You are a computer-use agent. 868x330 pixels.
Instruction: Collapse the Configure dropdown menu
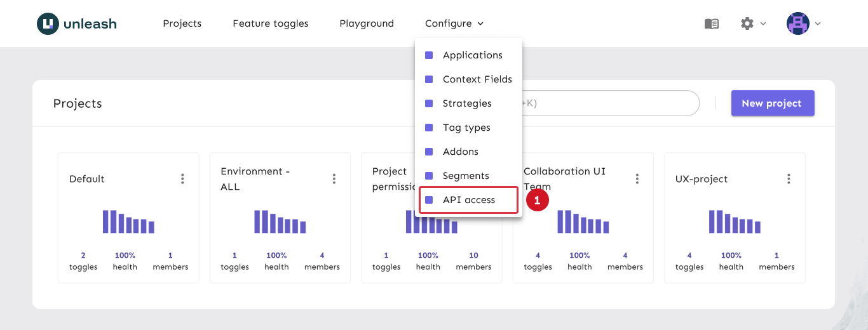point(454,23)
